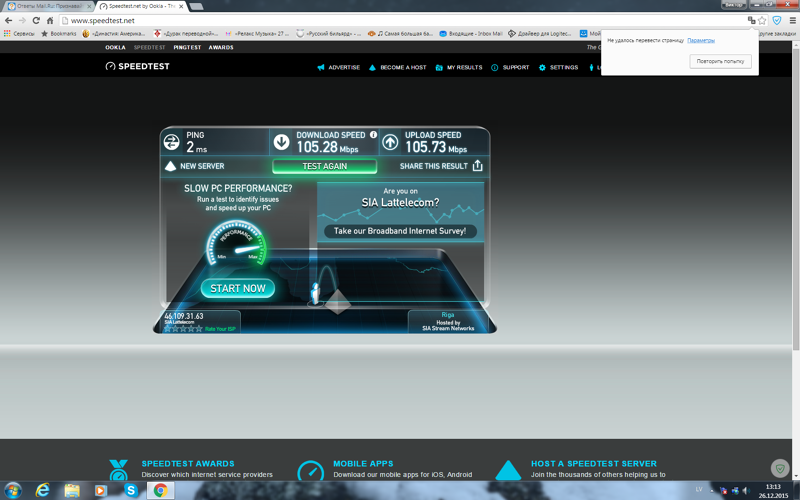The height and width of the screenshot is (500, 800).
Task: Click the LV language indicator in tray
Action: click(699, 490)
